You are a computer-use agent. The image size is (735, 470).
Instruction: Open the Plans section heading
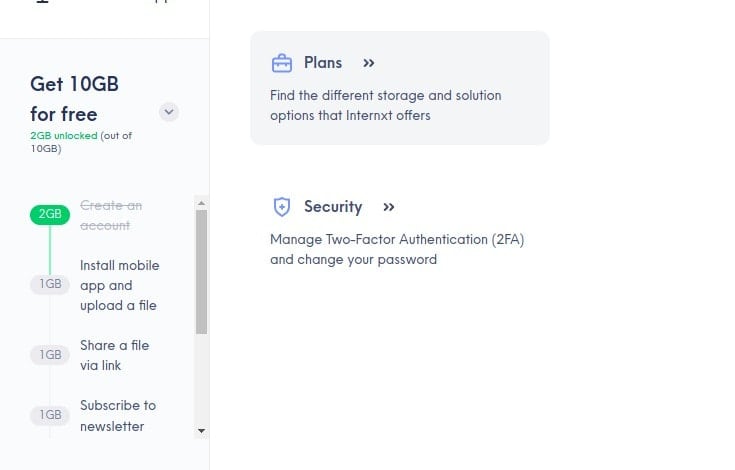pyautogui.click(x=323, y=63)
